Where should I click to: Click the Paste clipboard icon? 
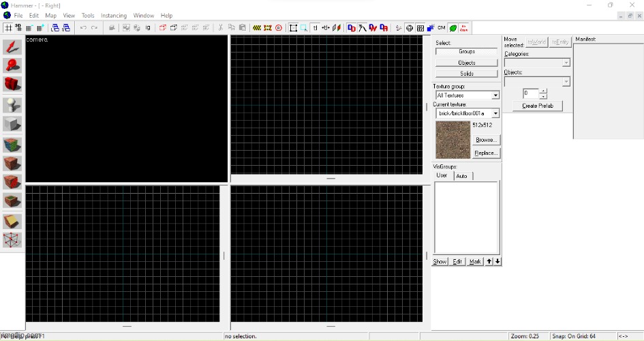pyautogui.click(x=243, y=28)
